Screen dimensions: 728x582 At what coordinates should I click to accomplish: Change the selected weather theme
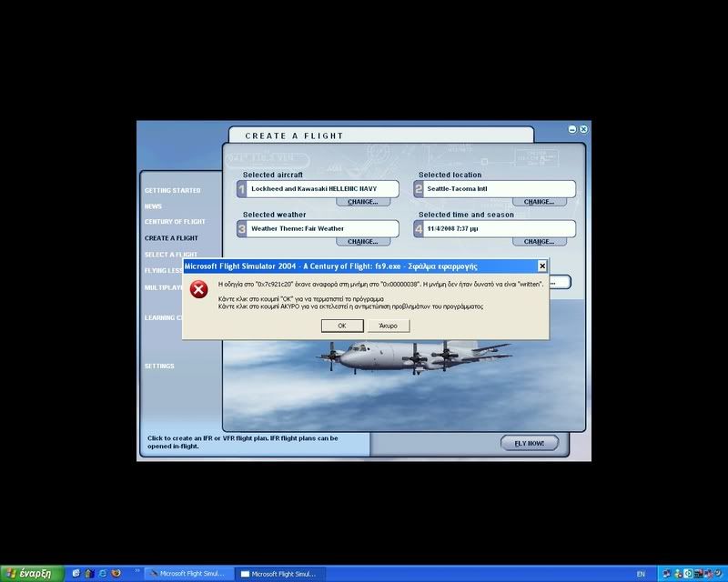(x=362, y=242)
